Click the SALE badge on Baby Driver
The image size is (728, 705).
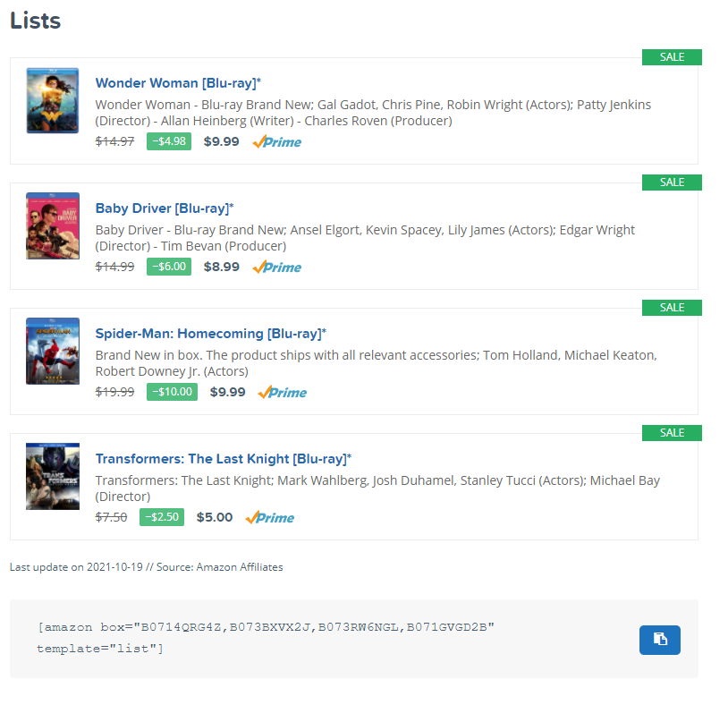672,183
